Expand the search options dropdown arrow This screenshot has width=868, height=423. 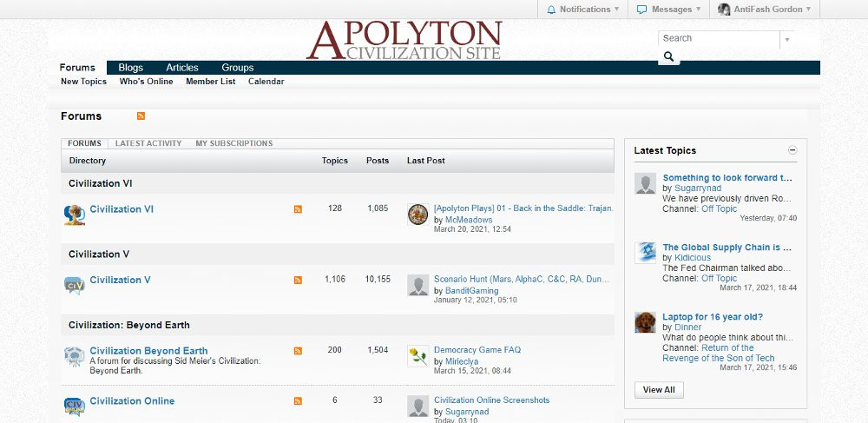click(786, 39)
